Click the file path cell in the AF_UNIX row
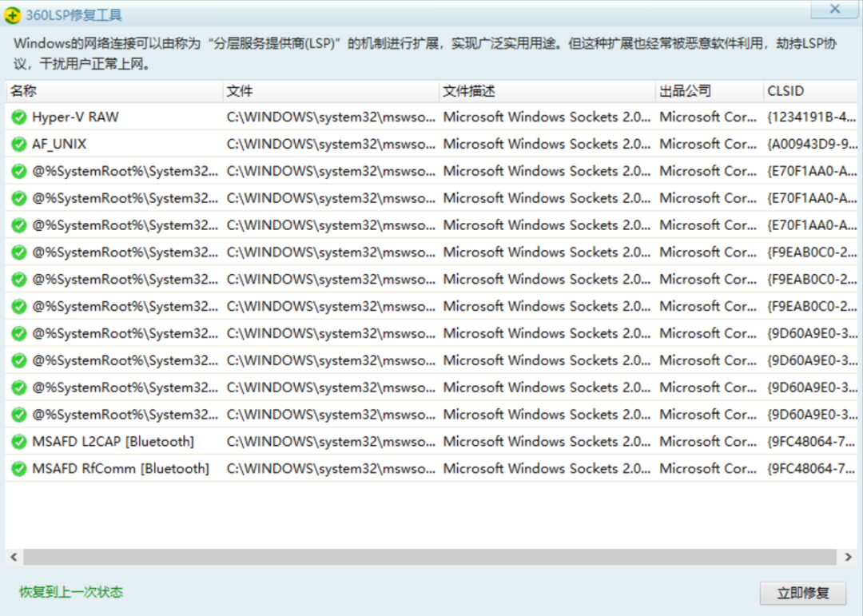 (x=331, y=145)
